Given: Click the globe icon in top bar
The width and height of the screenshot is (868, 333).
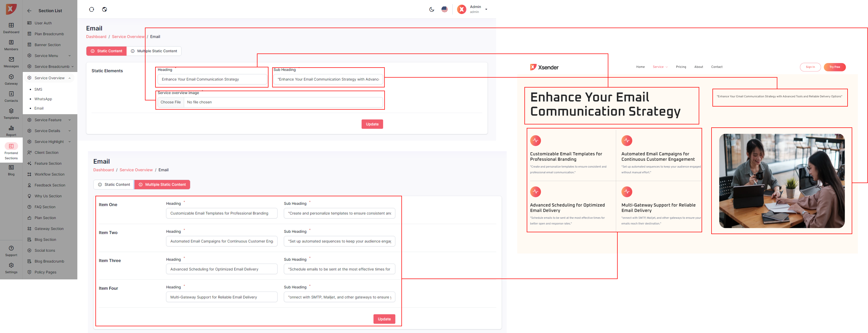Looking at the screenshot, I should point(104,9).
